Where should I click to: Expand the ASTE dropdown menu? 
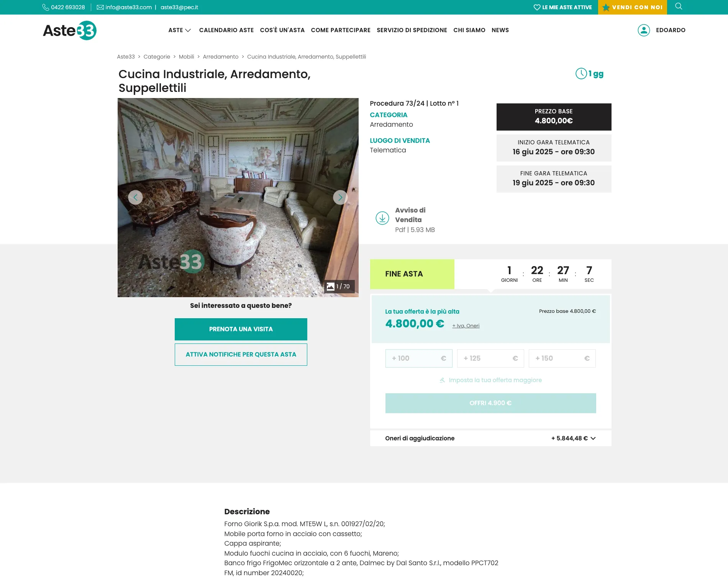[x=180, y=30]
